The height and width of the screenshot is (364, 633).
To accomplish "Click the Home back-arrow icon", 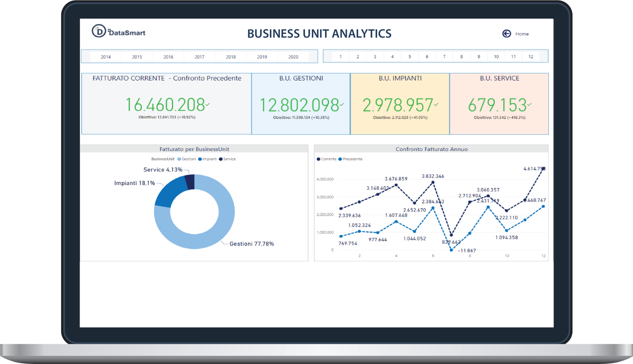I will [506, 33].
